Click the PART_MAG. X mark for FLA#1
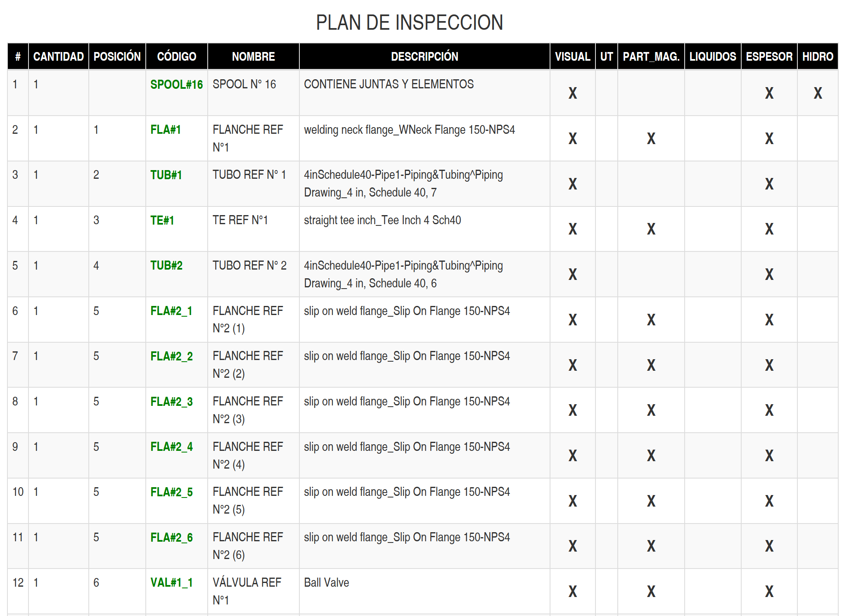This screenshot has height=616, width=849. tap(651, 139)
